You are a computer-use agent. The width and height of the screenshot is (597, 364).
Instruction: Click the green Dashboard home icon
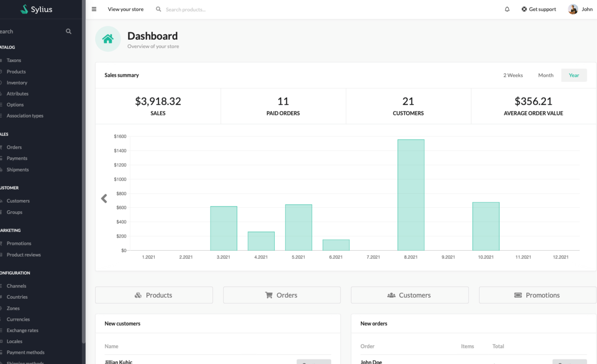click(x=108, y=39)
